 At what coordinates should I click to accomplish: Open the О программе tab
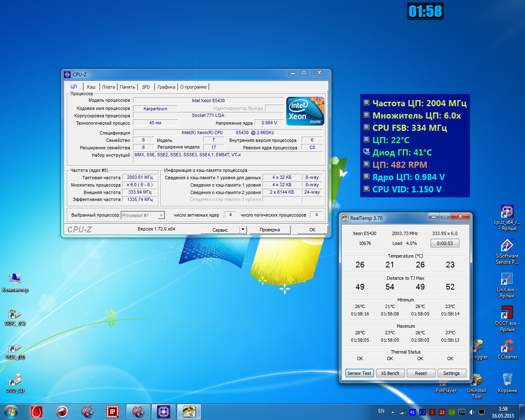coord(193,87)
